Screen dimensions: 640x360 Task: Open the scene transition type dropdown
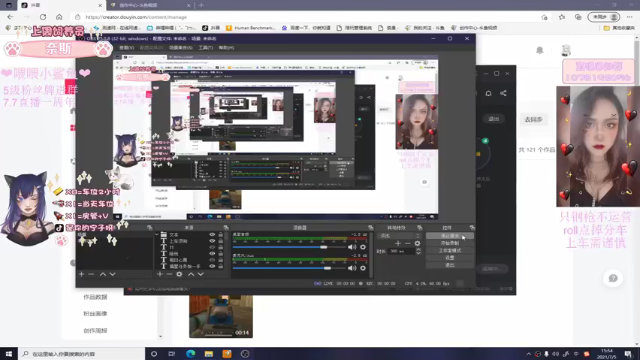pyautogui.click(x=400, y=236)
